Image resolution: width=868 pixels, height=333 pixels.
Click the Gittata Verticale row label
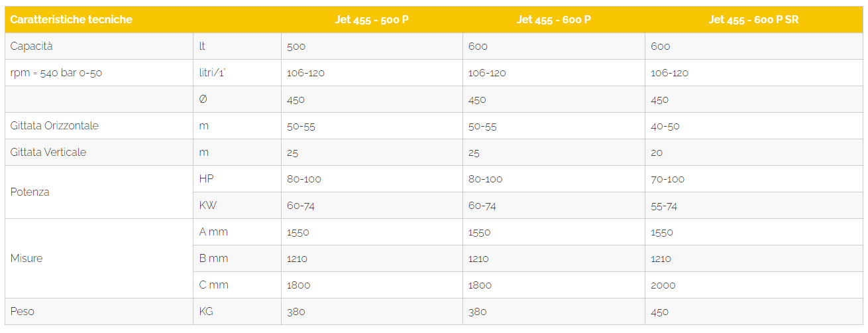[48, 153]
